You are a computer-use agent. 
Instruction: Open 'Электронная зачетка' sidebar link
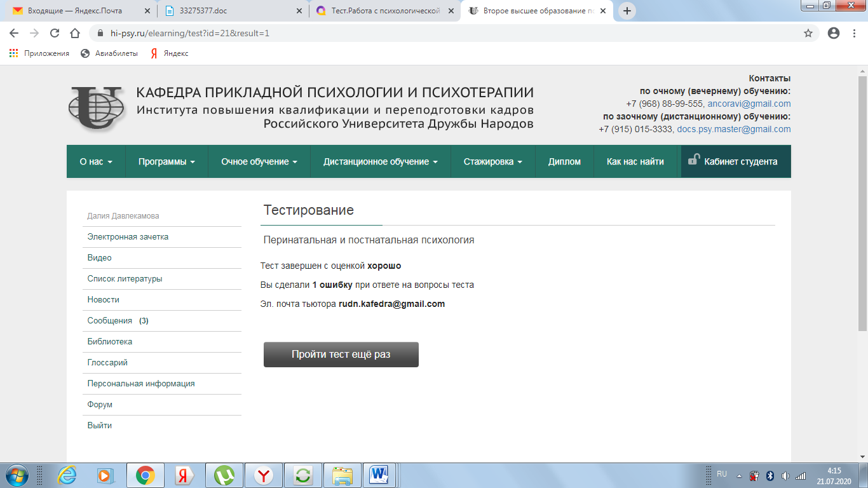[128, 237]
